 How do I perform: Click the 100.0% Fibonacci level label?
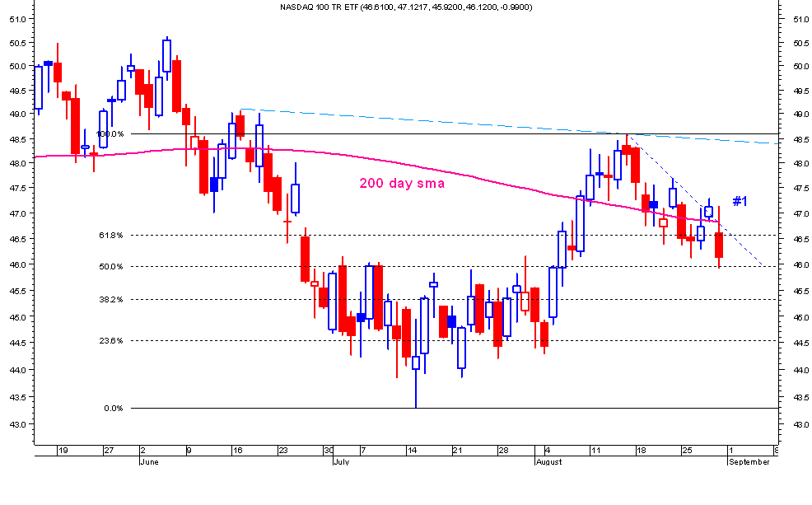[110, 134]
